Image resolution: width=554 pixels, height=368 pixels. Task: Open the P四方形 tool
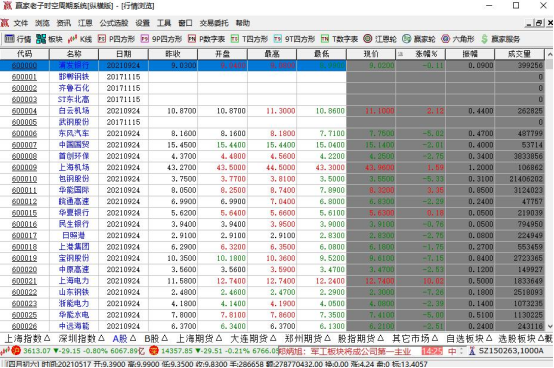117,39
